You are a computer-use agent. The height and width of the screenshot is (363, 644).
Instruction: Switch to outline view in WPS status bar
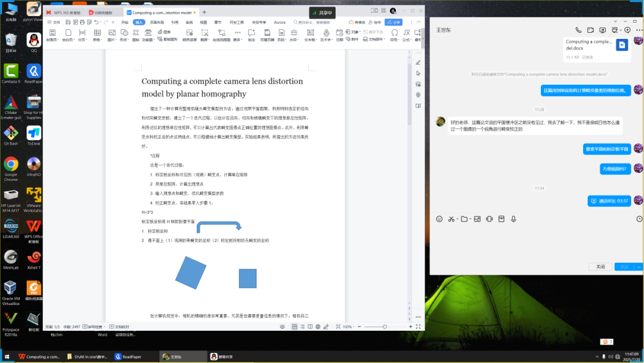click(302, 327)
